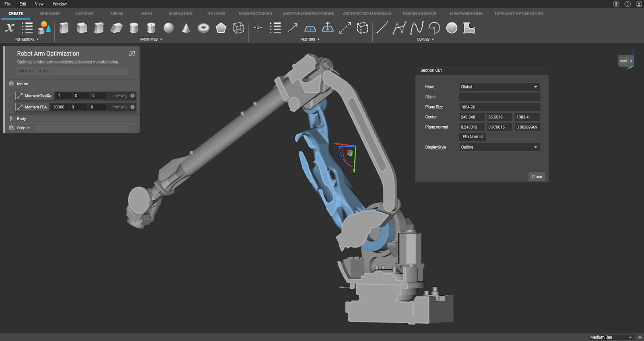Screen dimensions: 644x341
Task: Expand the Body section
Action: 11,119
